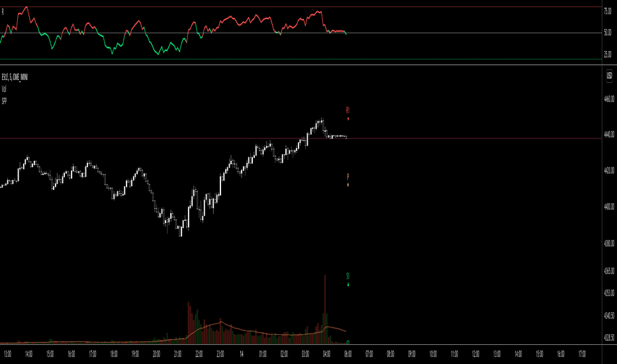Click the 14 date label on time axis

pyautogui.click(x=241, y=354)
